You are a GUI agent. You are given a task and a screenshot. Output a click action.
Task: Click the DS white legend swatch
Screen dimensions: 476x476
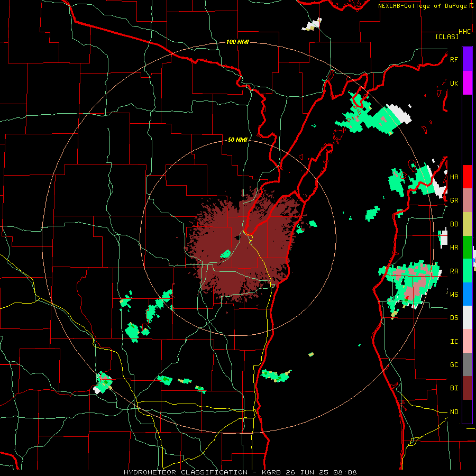467,317
